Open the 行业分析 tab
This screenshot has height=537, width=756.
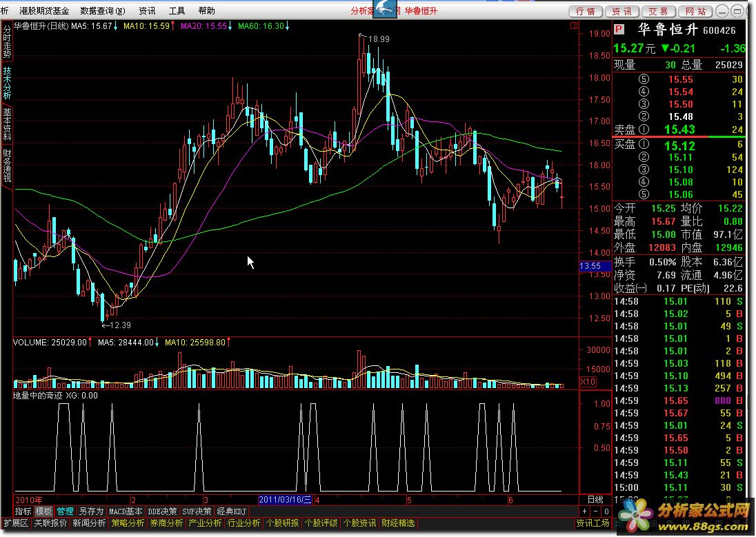tap(243, 523)
